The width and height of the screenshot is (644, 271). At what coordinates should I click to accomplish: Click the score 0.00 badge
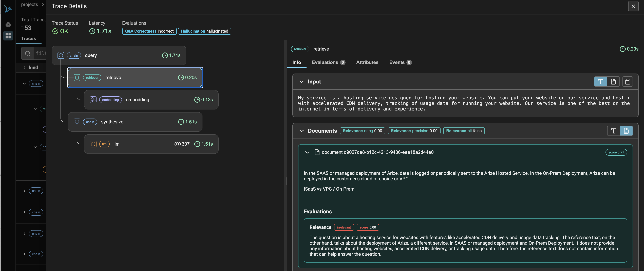point(368,227)
